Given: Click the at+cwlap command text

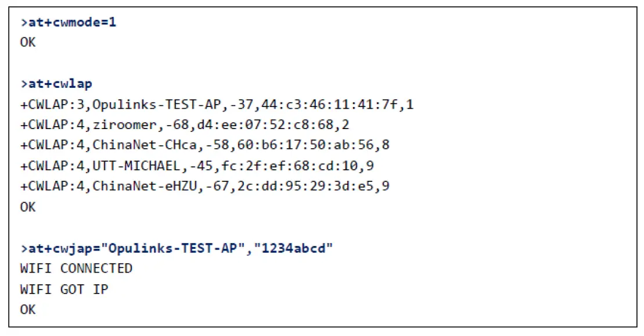Looking at the screenshot, I should [56, 84].
